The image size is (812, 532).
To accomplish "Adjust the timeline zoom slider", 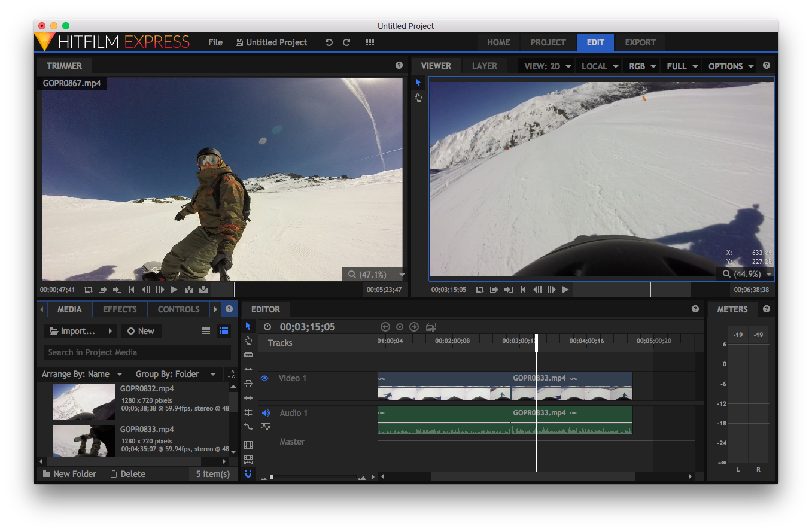I will point(314,477).
